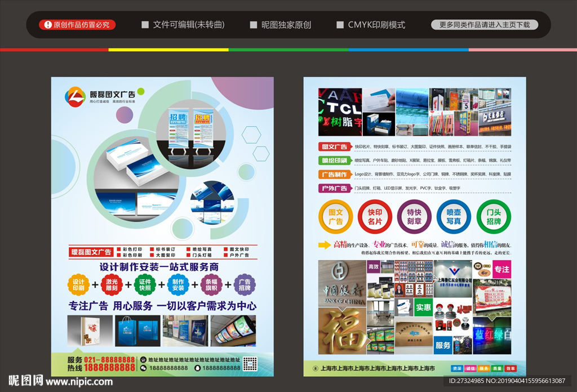Select the 门头灯箱 list item
This screenshot has width=577, height=392.
(x=199, y=255)
